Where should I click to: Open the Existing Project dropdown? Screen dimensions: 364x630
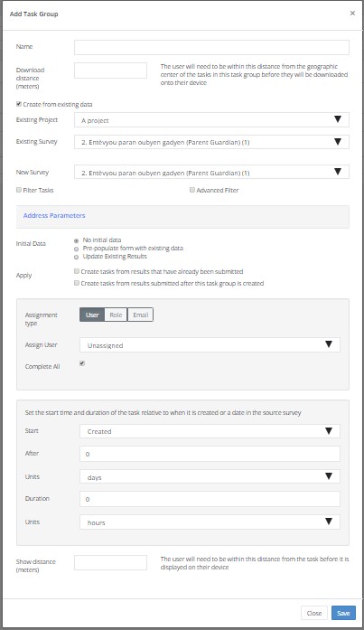tap(211, 119)
